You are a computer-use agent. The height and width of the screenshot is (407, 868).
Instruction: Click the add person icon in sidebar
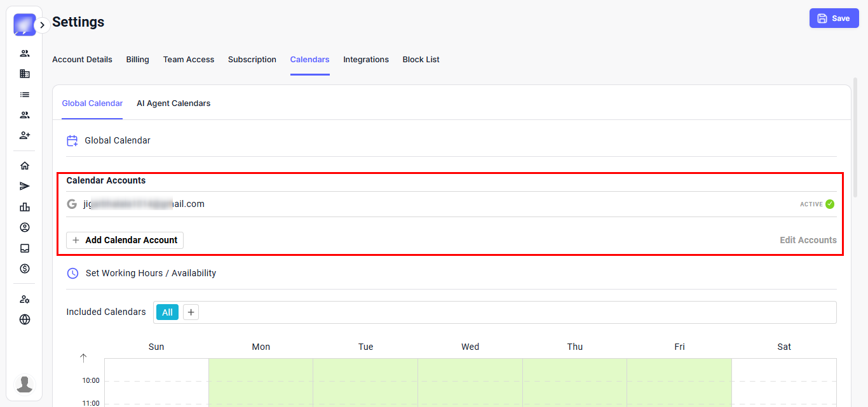[x=25, y=135]
